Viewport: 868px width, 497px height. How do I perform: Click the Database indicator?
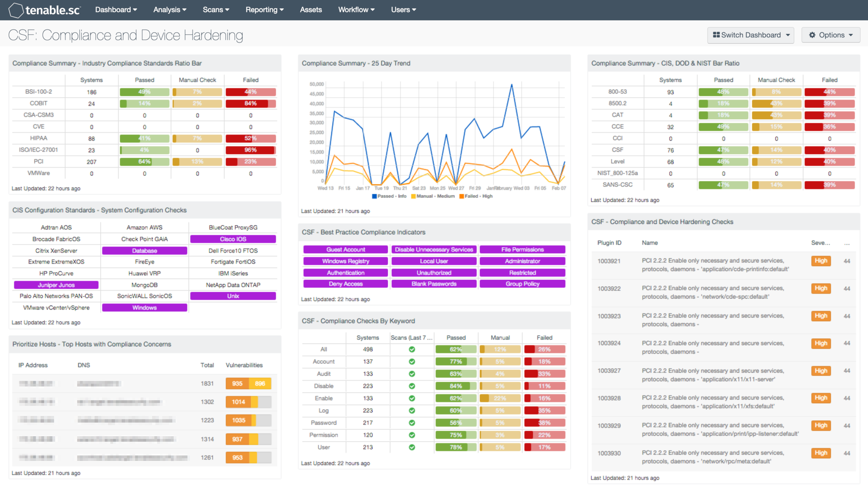pyautogui.click(x=144, y=251)
